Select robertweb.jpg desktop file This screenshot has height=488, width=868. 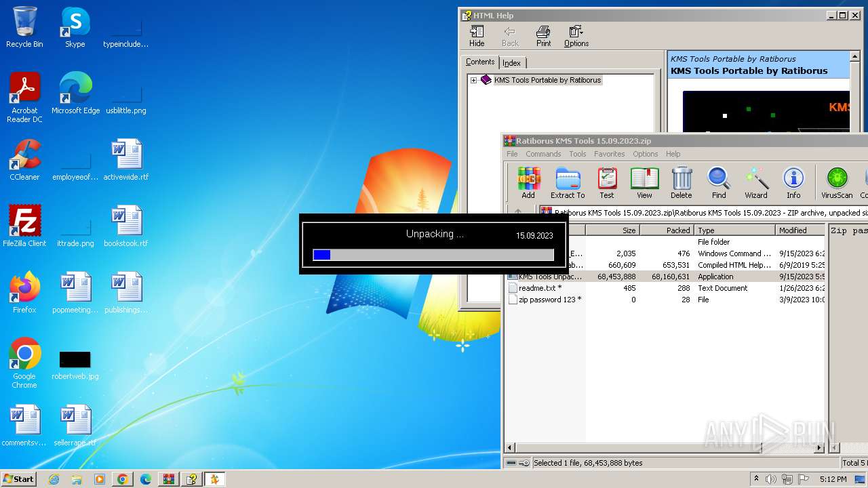(75, 365)
